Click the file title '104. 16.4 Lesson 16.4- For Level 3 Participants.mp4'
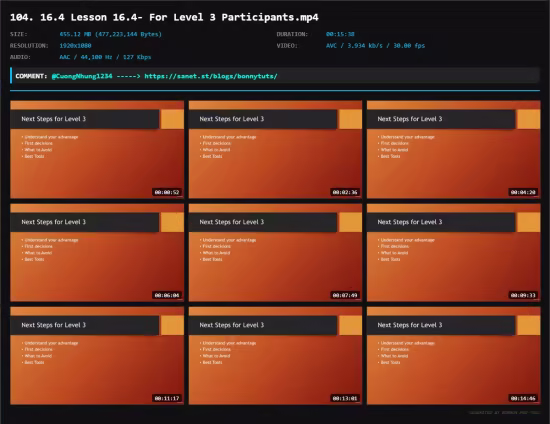This screenshot has width=550, height=424. pos(164,17)
